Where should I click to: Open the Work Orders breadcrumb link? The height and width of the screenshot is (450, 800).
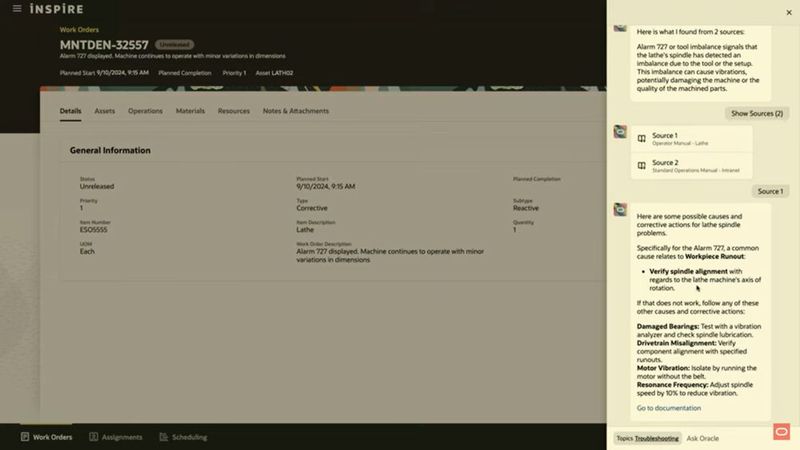(x=79, y=30)
